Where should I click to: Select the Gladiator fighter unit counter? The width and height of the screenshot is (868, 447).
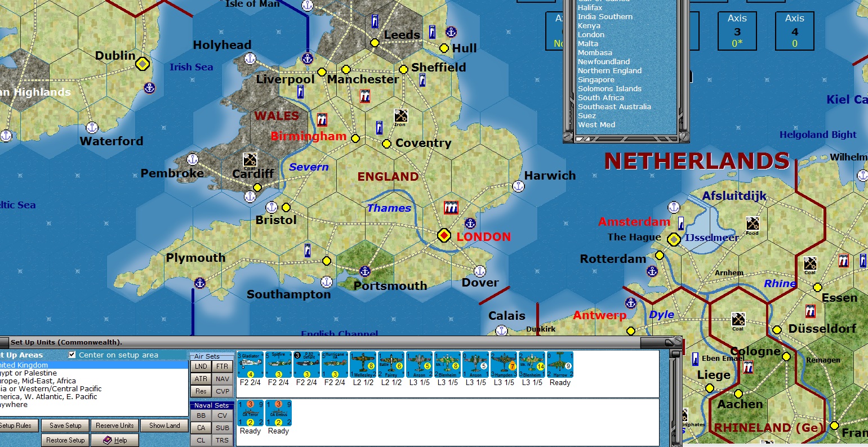point(250,365)
